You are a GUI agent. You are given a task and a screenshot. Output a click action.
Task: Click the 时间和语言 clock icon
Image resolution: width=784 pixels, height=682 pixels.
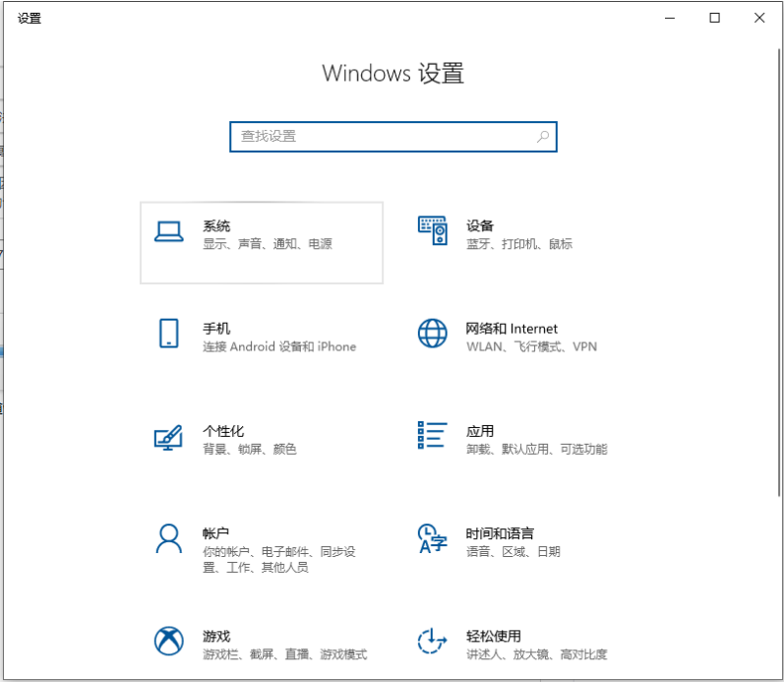433,538
